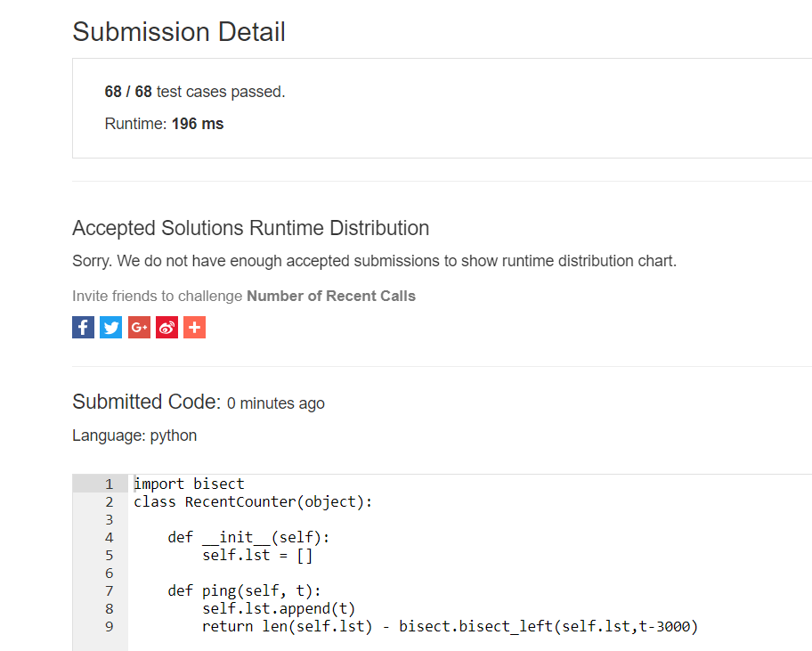Screen dimensions: 812x651
Task: Share via the Google+ icon
Action: [x=139, y=328]
